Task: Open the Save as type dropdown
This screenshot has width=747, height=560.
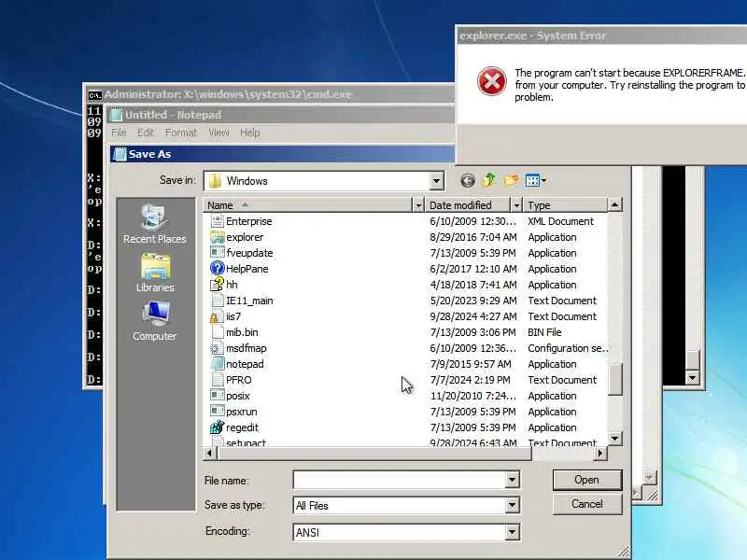Action: (512, 505)
